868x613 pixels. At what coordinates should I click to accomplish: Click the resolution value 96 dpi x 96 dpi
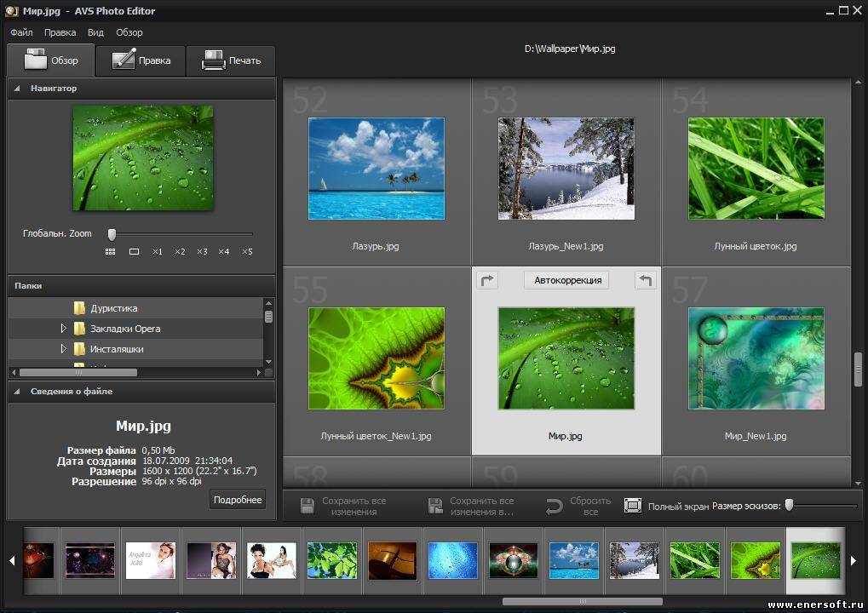171,481
